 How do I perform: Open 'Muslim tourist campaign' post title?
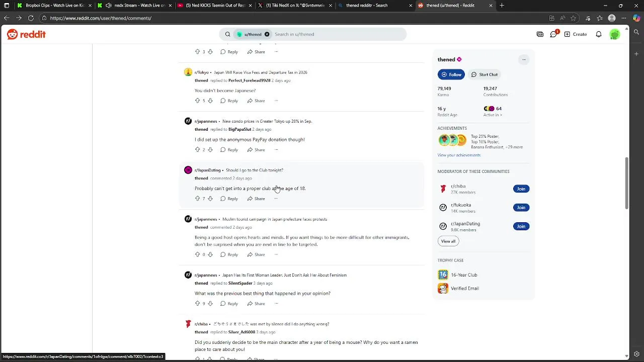[x=275, y=219]
